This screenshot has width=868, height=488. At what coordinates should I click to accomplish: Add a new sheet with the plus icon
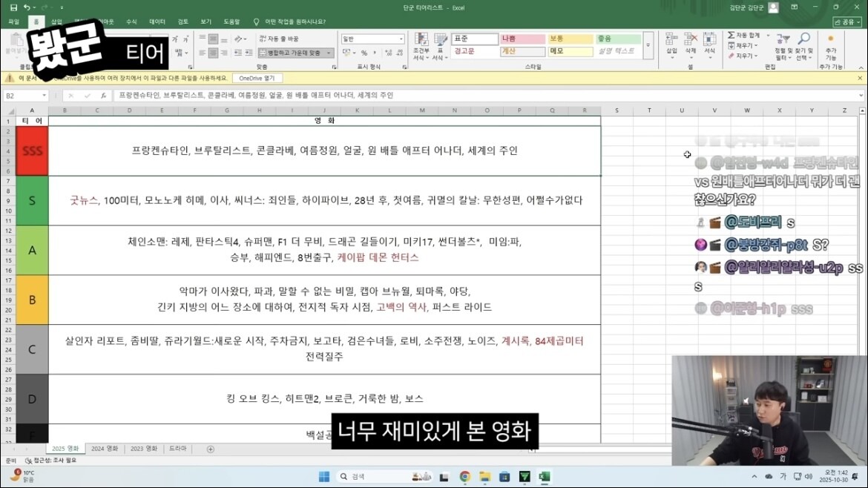[x=211, y=449]
